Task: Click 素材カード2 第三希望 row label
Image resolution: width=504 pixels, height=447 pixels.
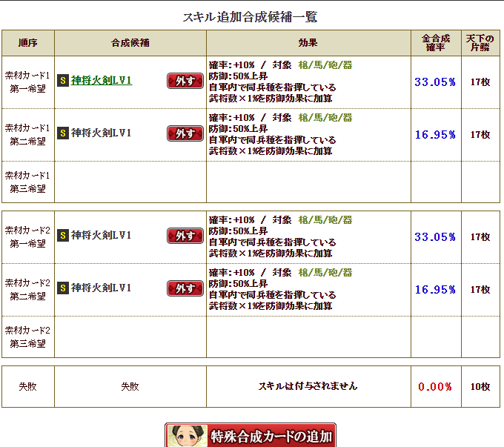Action: click(x=27, y=337)
